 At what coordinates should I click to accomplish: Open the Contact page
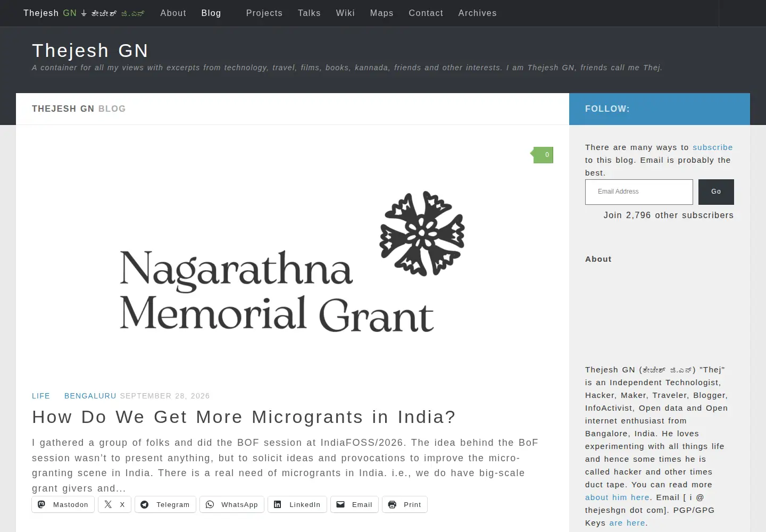[x=426, y=13]
